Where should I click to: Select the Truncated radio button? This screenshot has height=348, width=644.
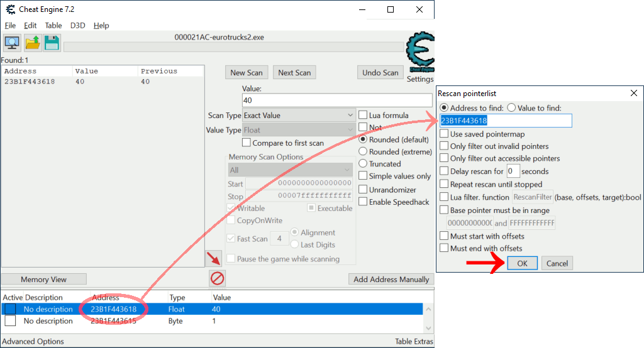click(x=363, y=163)
